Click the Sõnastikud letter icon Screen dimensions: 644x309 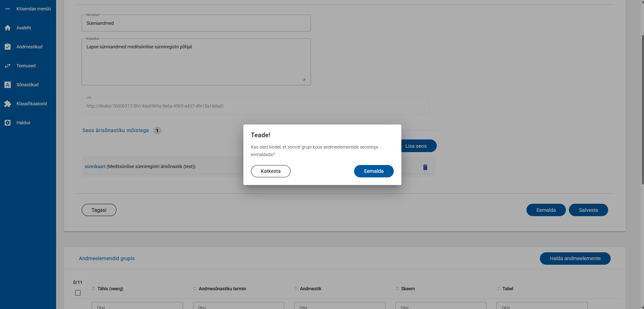(x=8, y=85)
